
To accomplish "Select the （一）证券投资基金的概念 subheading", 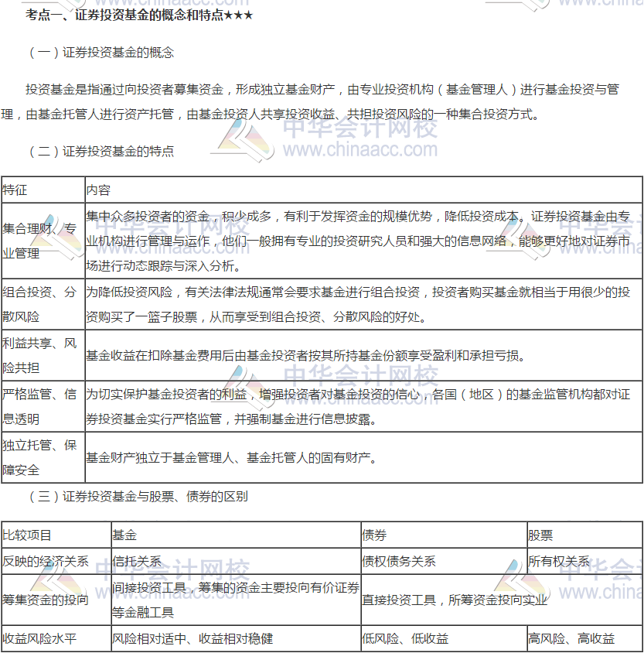I will pos(101,53).
